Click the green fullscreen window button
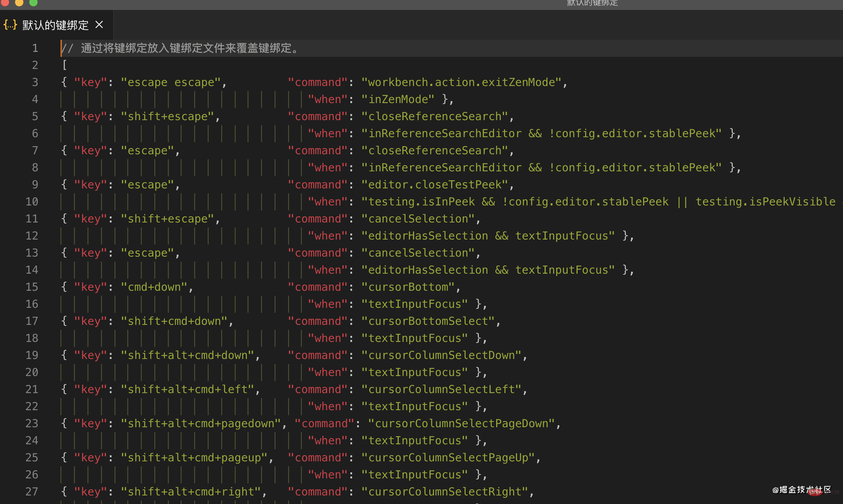Viewport: 843px width, 504px height. (33, 2)
